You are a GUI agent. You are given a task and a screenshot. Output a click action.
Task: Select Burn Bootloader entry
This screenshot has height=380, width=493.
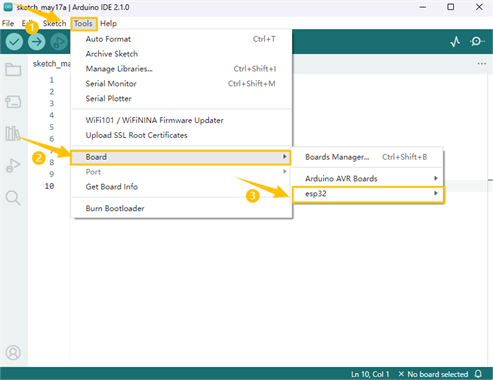[182, 208]
